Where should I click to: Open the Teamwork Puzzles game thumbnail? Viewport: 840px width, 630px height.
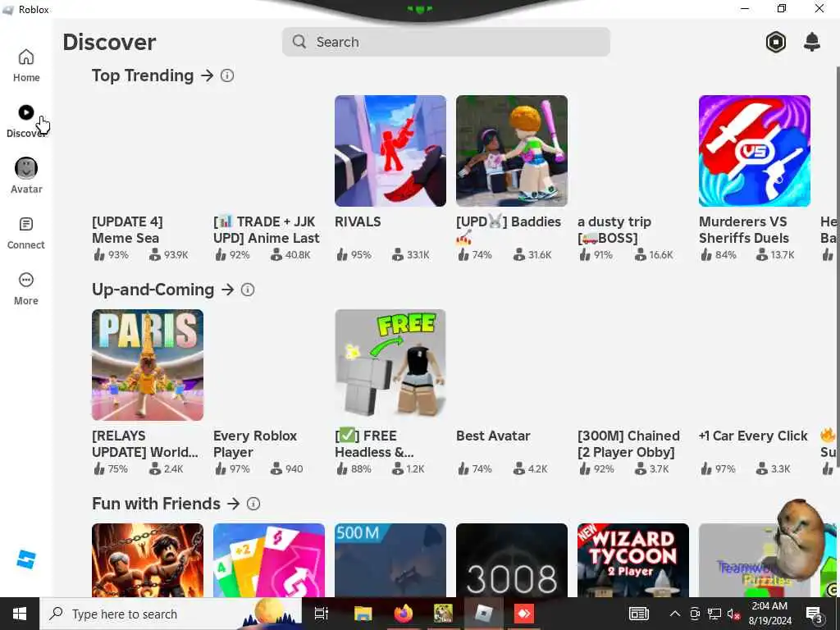tap(755, 559)
